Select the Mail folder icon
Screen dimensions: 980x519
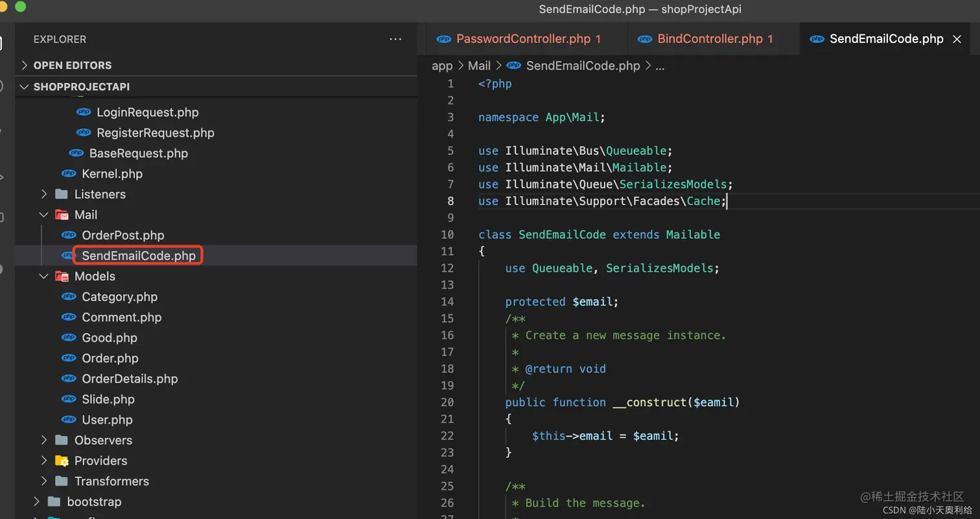click(x=62, y=215)
